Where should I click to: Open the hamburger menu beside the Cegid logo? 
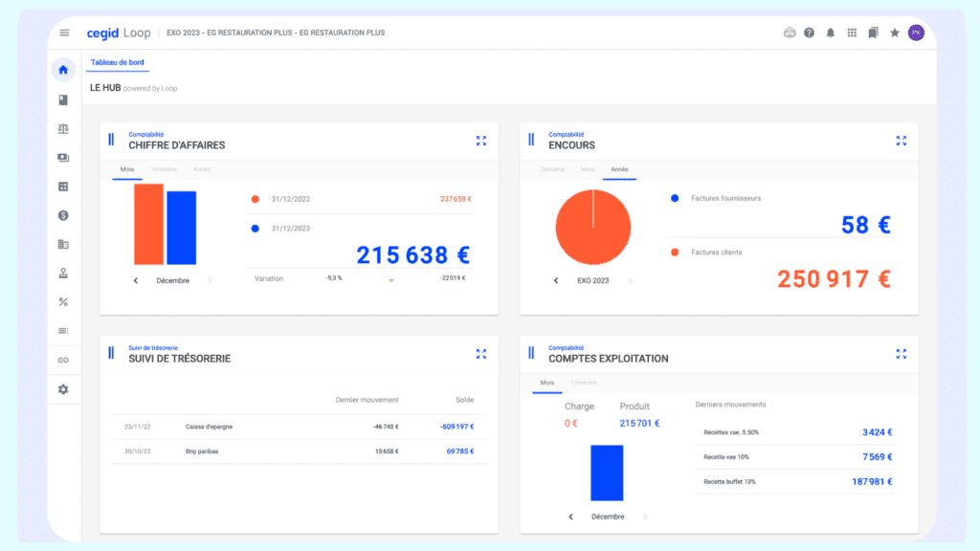pyautogui.click(x=64, y=33)
